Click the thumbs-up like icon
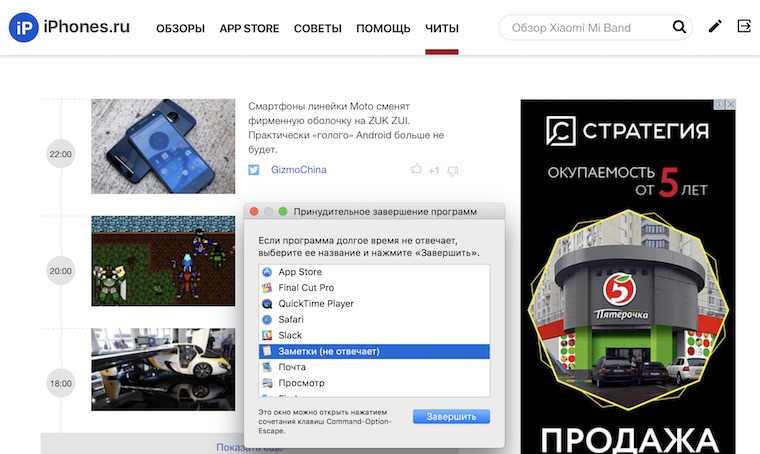760x454 pixels. (x=416, y=169)
